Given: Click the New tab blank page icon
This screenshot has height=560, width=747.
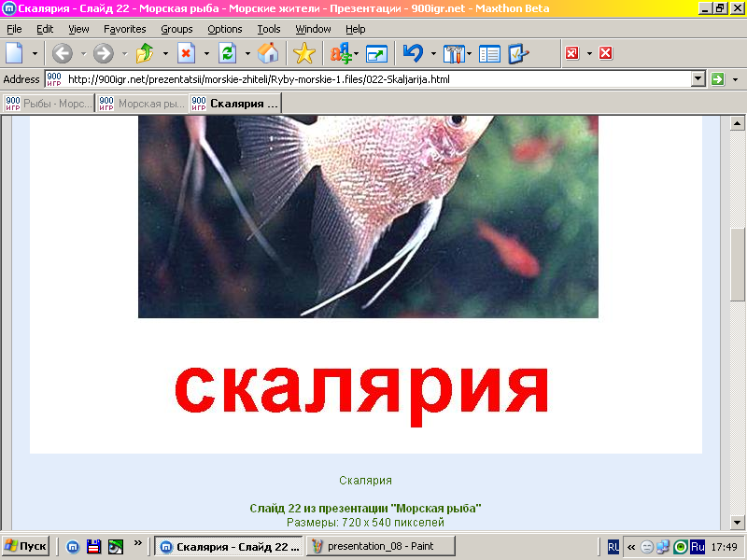Looking at the screenshot, I should click(x=15, y=53).
